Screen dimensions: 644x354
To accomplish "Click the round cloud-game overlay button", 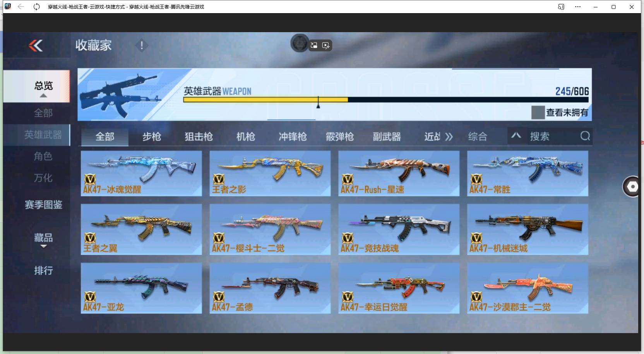I will point(300,43).
